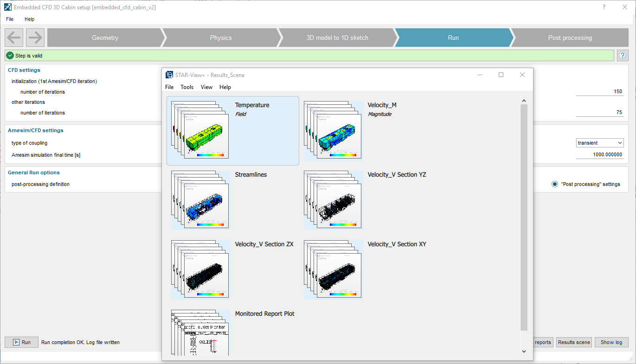Image resolution: width=636 pixels, height=364 pixels.
Task: Select the Post processing settings radio button
Action: click(554, 184)
